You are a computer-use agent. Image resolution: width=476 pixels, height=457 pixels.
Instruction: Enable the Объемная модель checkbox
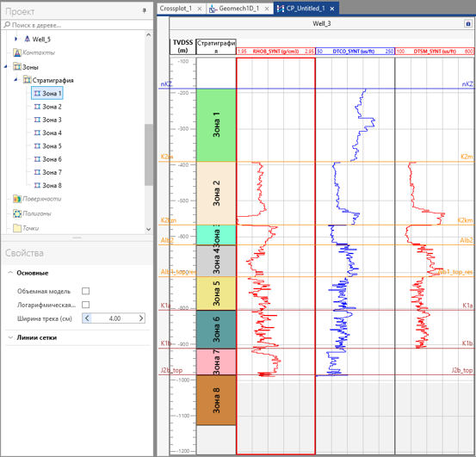tap(85, 291)
